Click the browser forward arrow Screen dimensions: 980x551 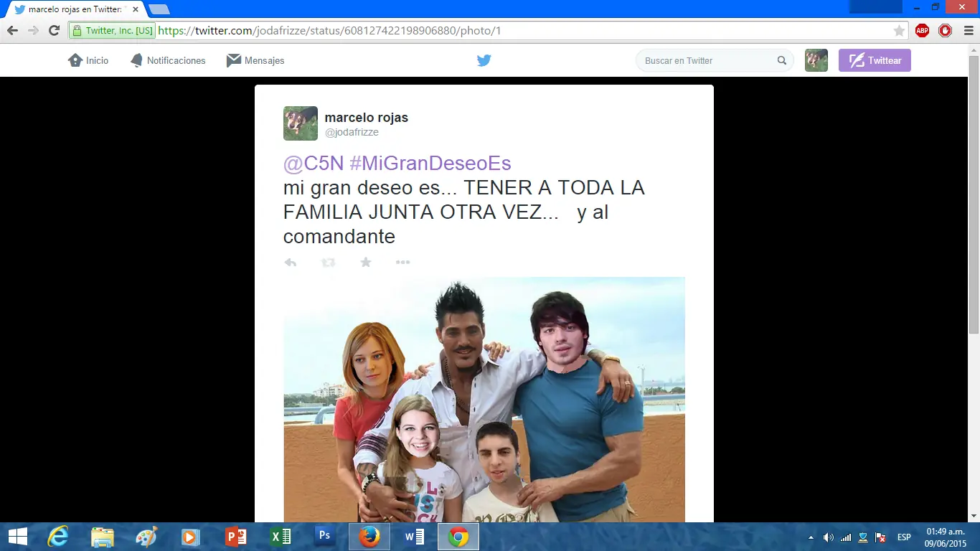point(33,31)
